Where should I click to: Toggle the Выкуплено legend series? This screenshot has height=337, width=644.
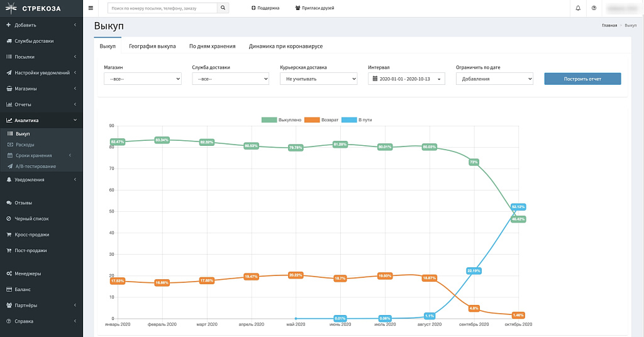click(x=281, y=119)
